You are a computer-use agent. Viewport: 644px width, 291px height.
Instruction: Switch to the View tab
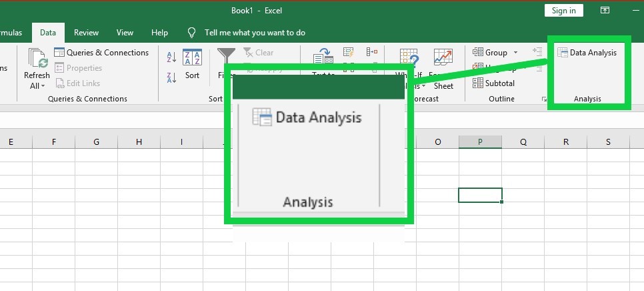tap(125, 33)
